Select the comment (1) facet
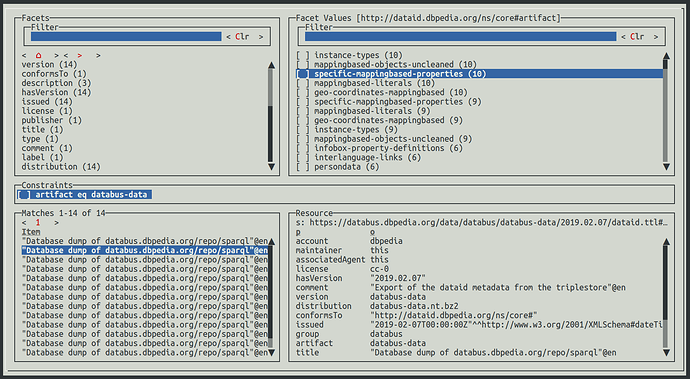Screen dimensions: 690x379 point(47,148)
